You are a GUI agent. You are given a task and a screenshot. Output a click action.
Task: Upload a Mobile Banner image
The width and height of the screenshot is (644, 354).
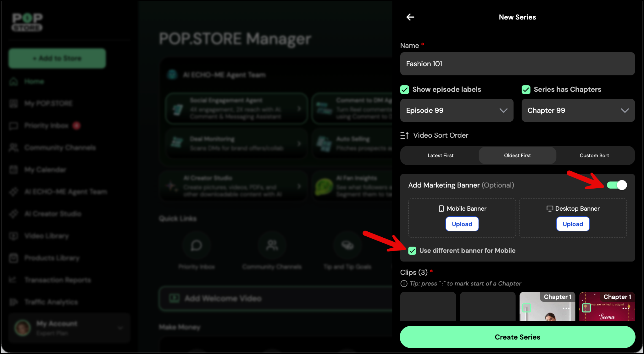click(x=462, y=224)
